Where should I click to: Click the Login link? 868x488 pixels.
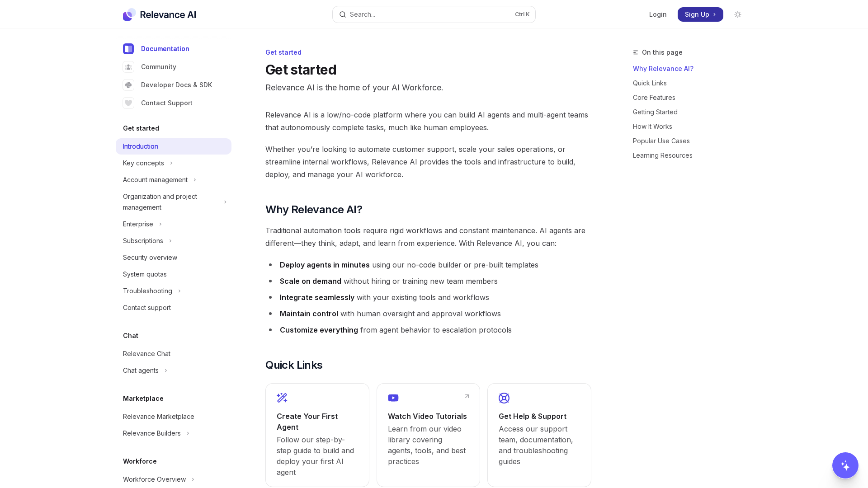point(657,14)
